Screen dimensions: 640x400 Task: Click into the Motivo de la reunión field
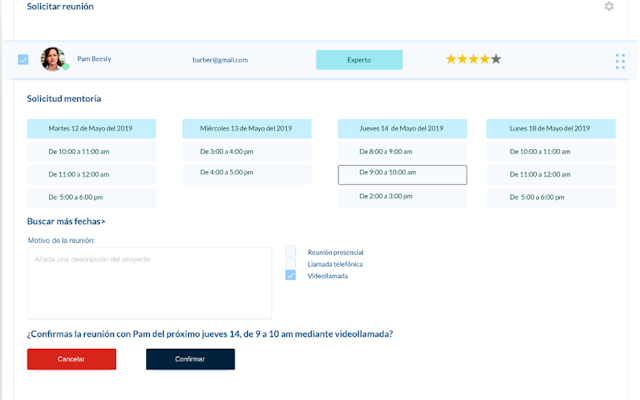[150, 283]
